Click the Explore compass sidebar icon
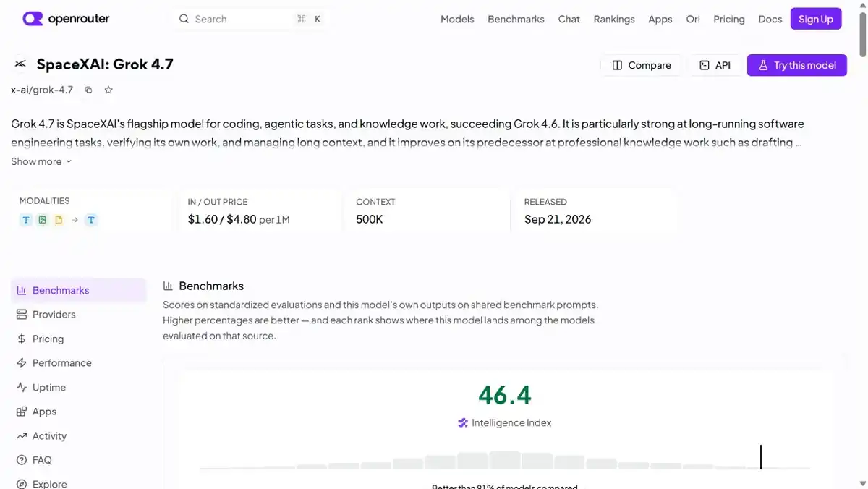This screenshot has width=868, height=489. click(x=22, y=484)
